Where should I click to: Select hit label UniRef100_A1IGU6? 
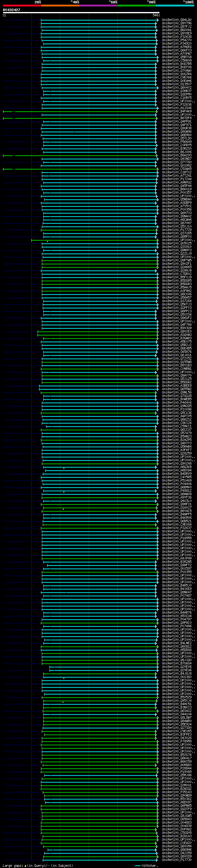(x=176, y=108)
